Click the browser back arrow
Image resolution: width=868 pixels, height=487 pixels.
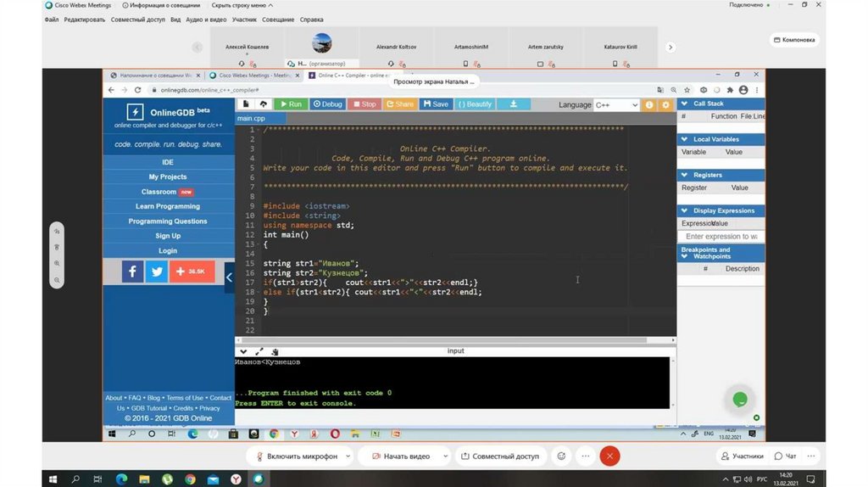111,90
